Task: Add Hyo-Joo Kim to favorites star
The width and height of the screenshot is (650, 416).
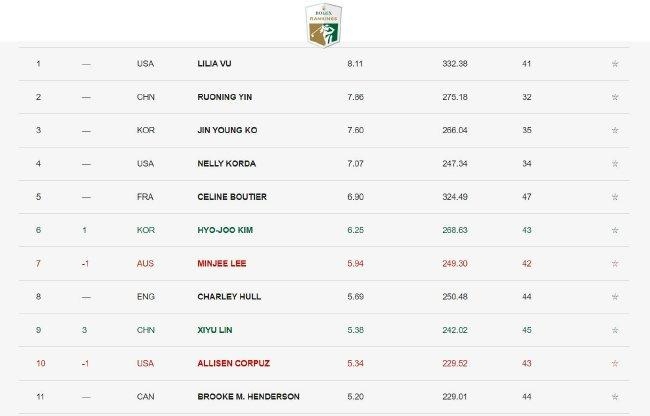Action: tap(615, 230)
